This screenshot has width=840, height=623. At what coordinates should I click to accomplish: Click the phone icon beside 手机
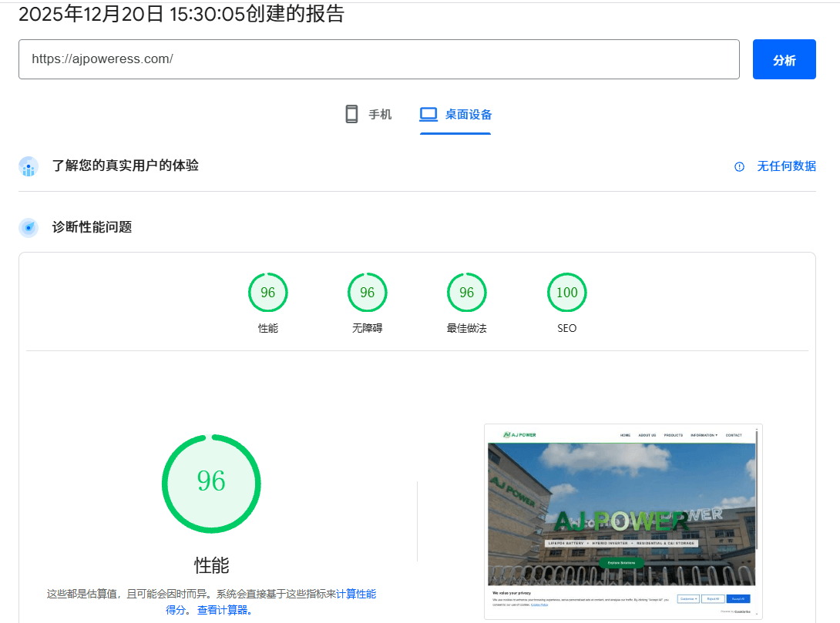351,113
